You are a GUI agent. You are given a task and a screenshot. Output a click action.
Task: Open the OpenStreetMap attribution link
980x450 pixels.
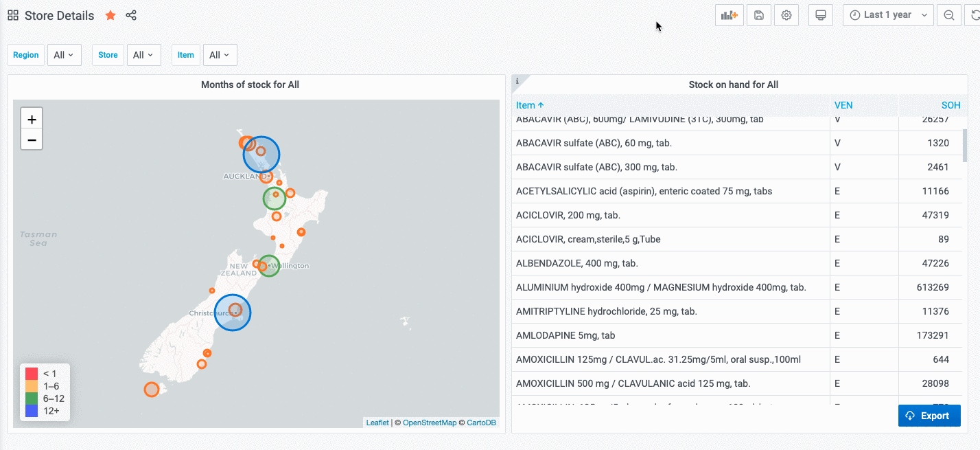click(x=429, y=423)
